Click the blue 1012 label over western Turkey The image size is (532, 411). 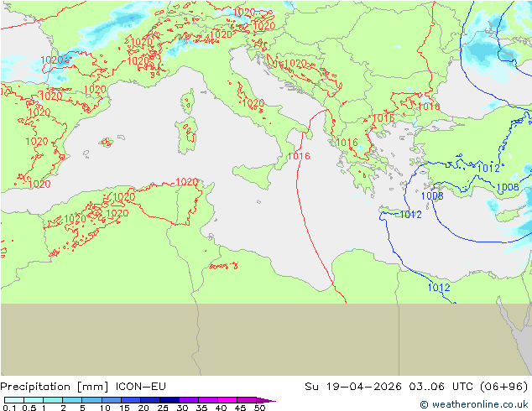coord(488,169)
